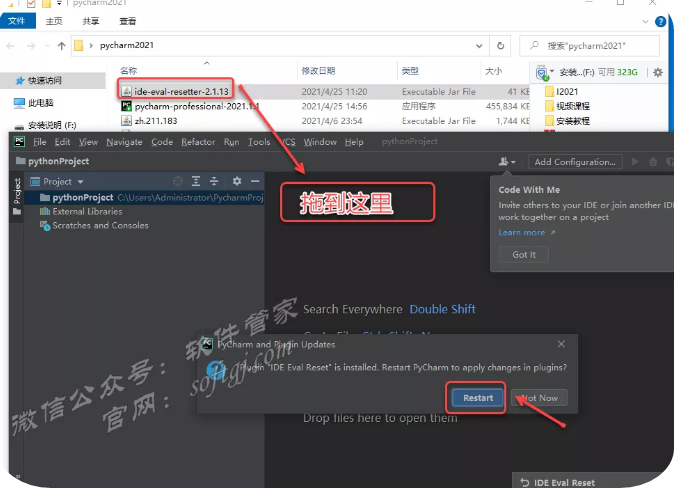Sort by 名称 column header
This screenshot has height=490, width=677.
click(129, 71)
